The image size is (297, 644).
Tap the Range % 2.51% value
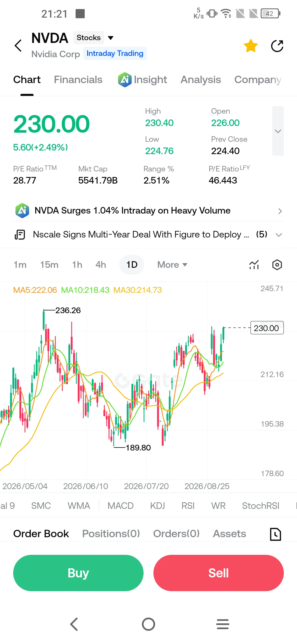point(156,180)
